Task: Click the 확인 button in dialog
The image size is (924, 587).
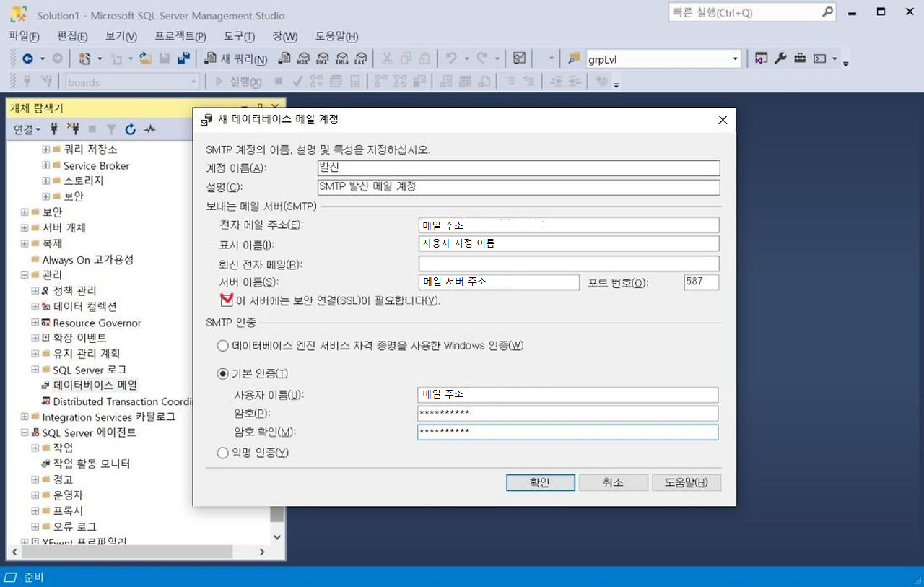Action: click(541, 482)
